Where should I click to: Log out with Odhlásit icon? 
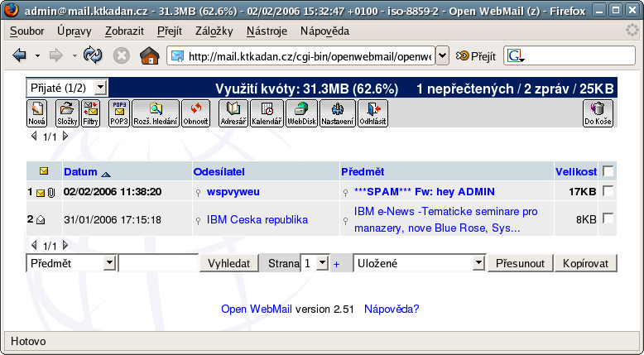coord(373,113)
